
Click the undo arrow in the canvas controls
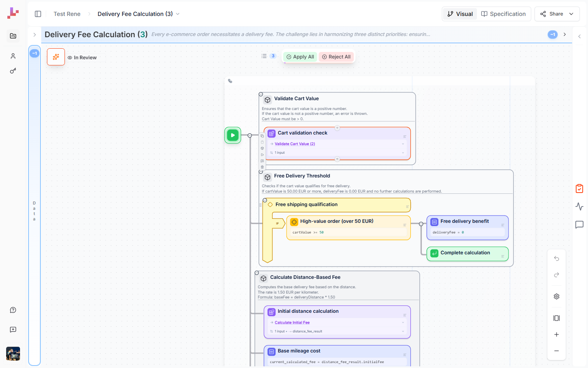[x=556, y=258]
